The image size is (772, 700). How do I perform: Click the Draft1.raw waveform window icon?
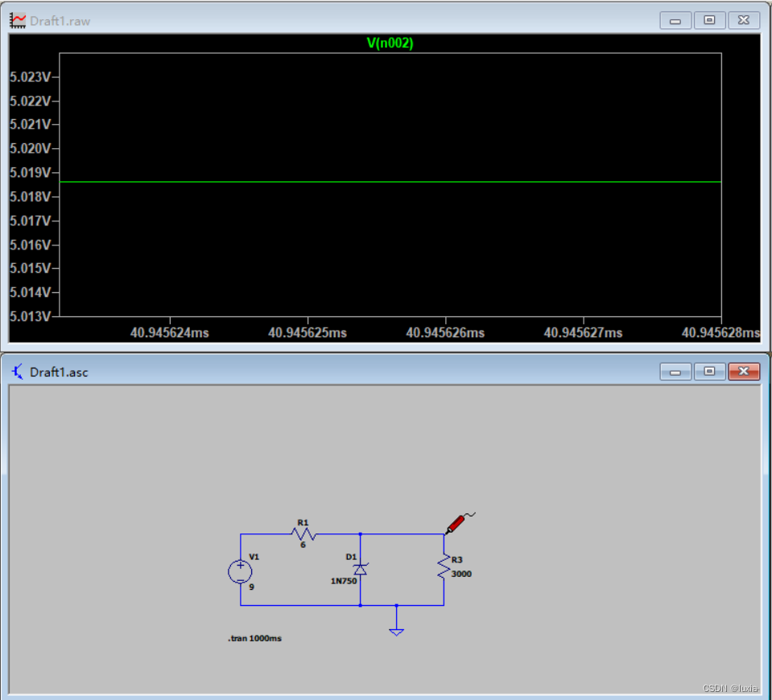coord(18,21)
